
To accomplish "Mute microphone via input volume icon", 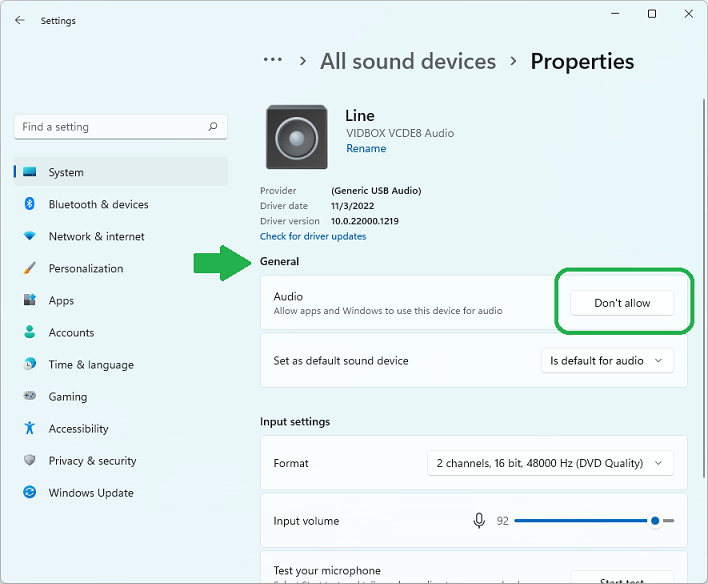I will (x=479, y=521).
